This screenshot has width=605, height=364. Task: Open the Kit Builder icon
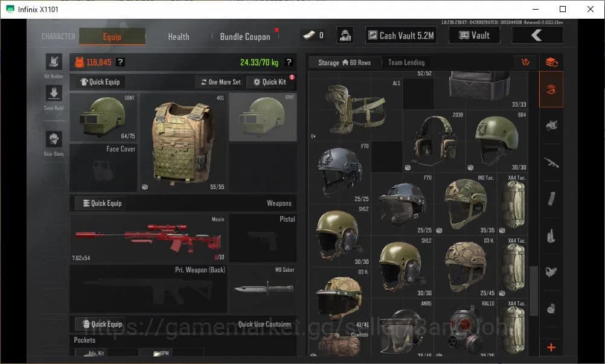point(54,62)
